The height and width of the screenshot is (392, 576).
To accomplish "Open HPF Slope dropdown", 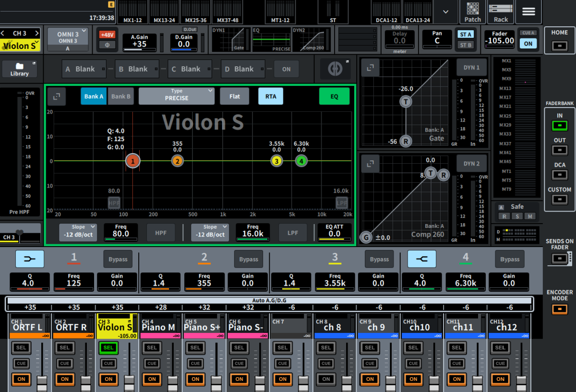I will click(x=78, y=232).
